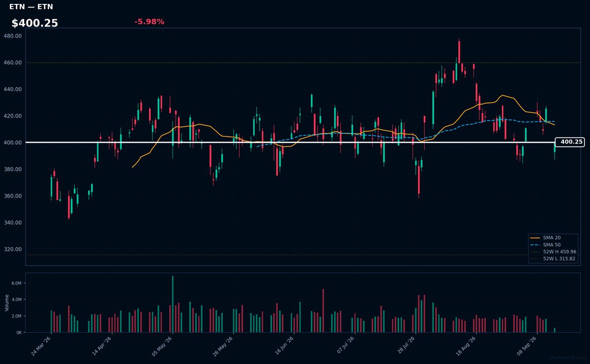Click the 360.00 price axis label

12,196
